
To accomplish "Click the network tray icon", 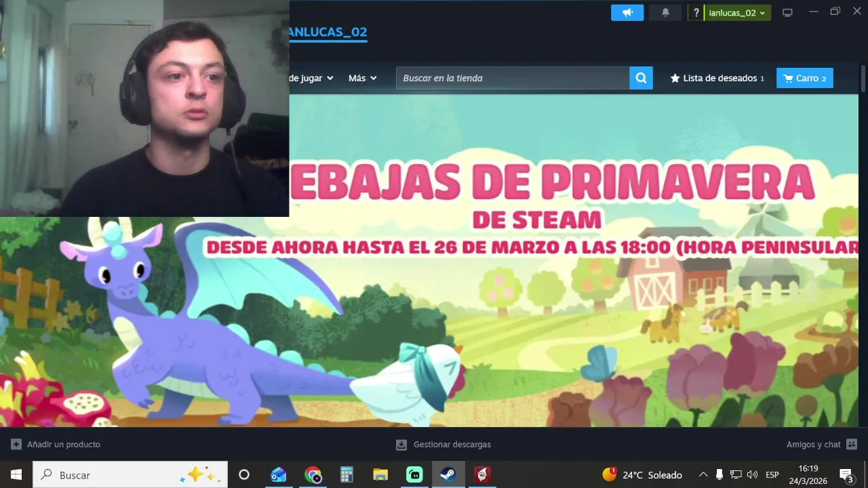I will [736, 474].
